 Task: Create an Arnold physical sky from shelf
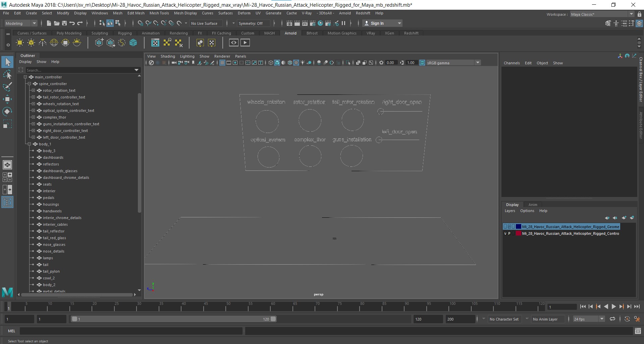pyautogui.click(x=77, y=43)
